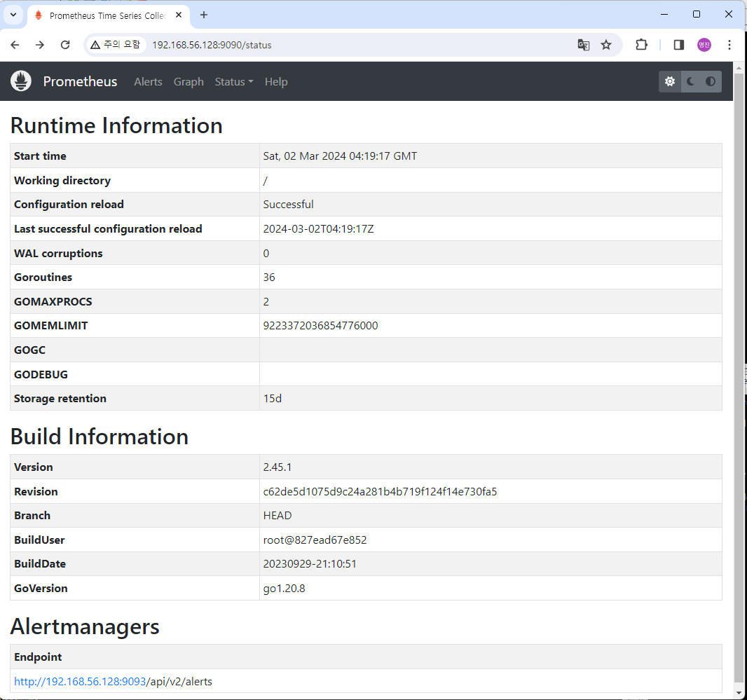Screen dimensions: 747x700
Task: Click the Prometheus brand title
Action: coord(80,81)
